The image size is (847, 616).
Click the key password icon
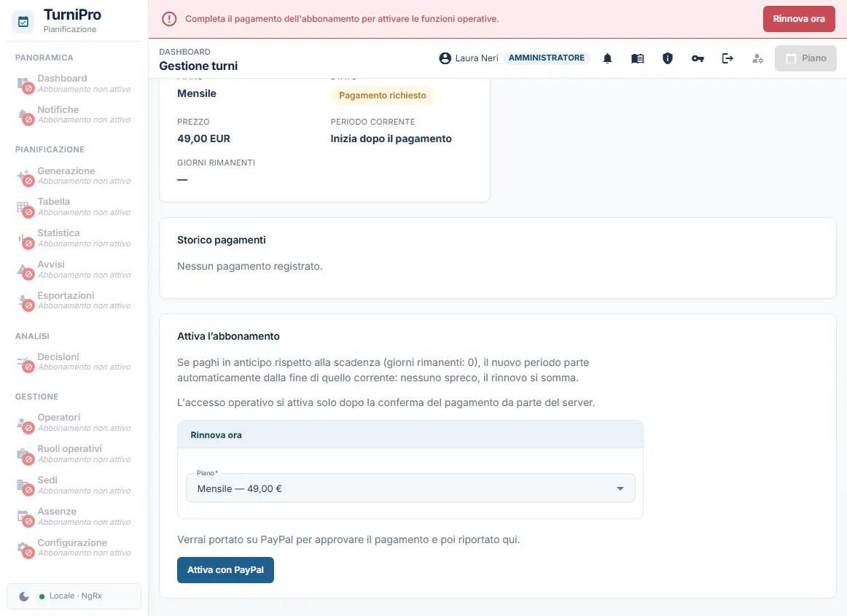[x=698, y=58]
